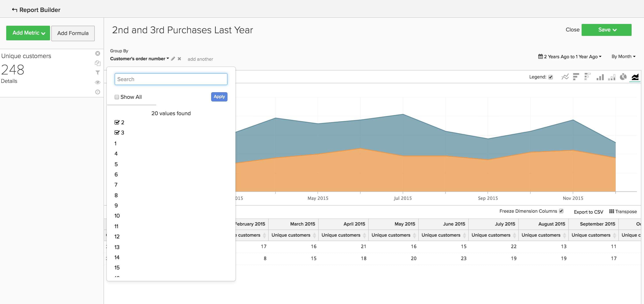This screenshot has width=644, height=304.
Task: Edit group by with pencil icon
Action: pos(173,58)
